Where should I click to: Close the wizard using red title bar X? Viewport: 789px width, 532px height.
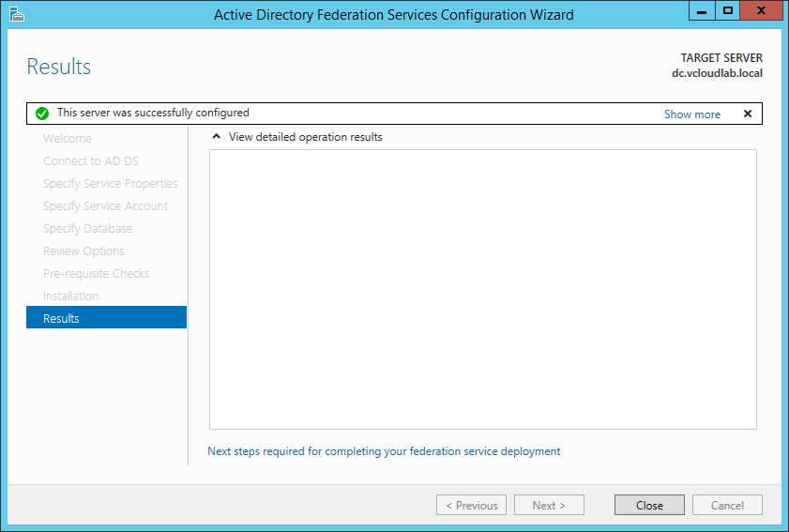[762, 10]
